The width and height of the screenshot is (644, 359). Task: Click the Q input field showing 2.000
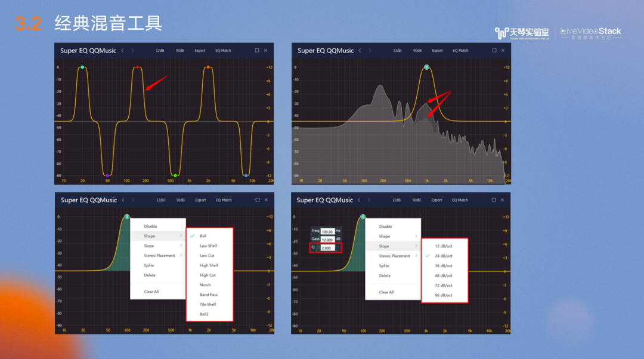coord(327,247)
